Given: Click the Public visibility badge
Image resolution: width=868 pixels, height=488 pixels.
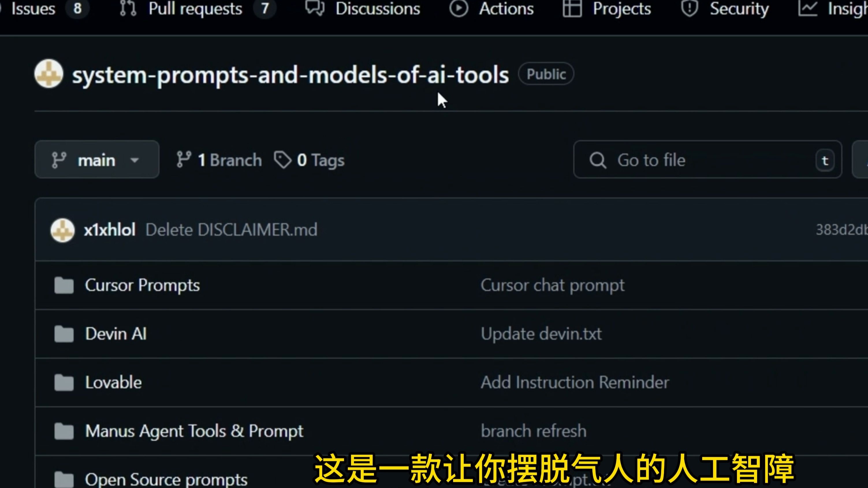Looking at the screenshot, I should click(546, 74).
